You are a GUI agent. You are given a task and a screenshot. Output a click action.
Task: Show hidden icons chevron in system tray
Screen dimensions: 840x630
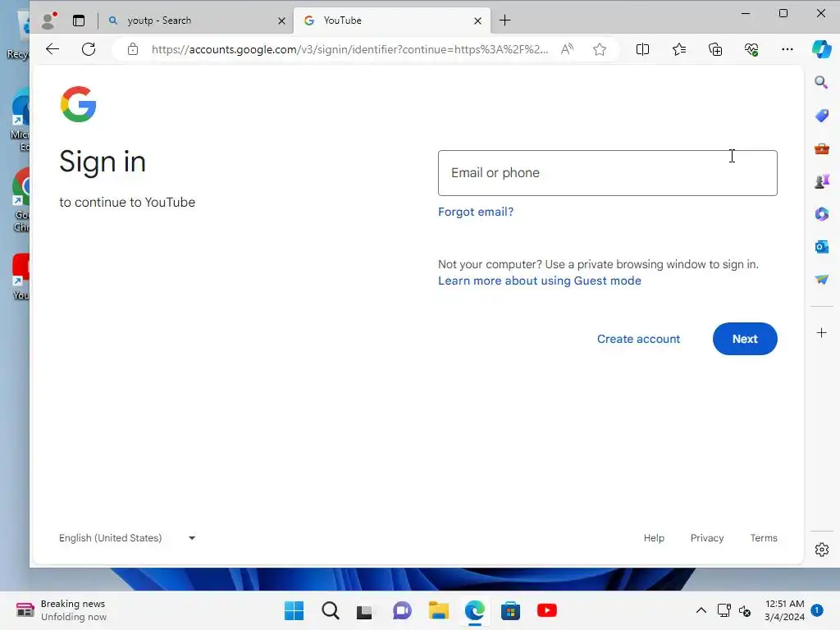tap(701, 610)
